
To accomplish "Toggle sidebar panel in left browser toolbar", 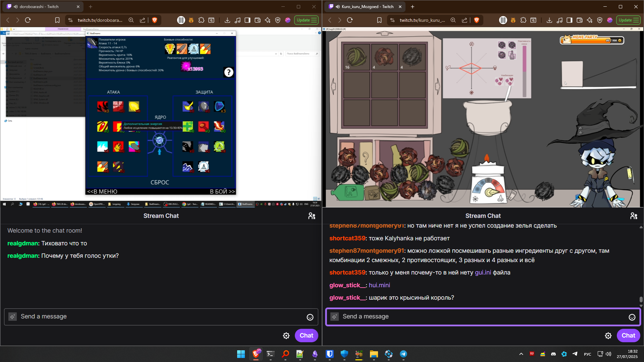I will coord(248,20).
